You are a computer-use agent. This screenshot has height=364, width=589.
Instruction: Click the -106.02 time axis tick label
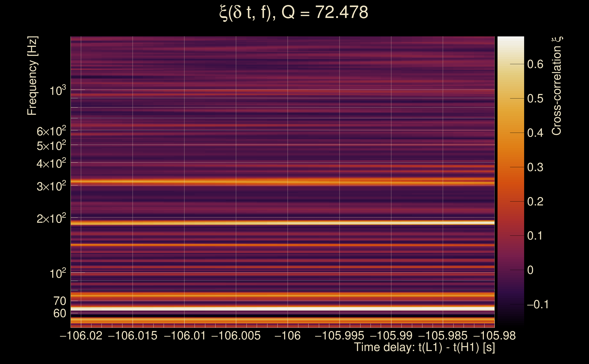click(81, 336)
